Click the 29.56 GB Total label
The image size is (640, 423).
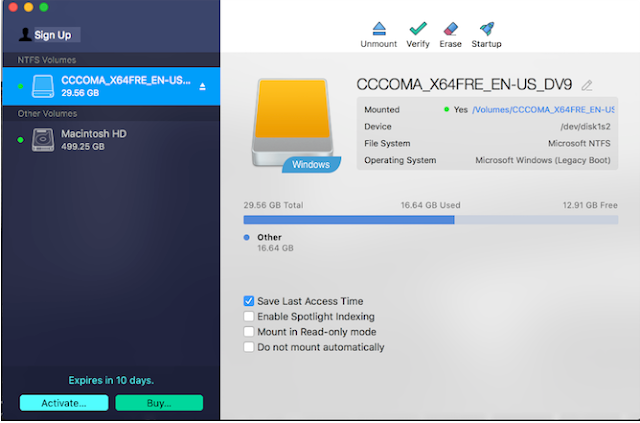click(x=273, y=205)
